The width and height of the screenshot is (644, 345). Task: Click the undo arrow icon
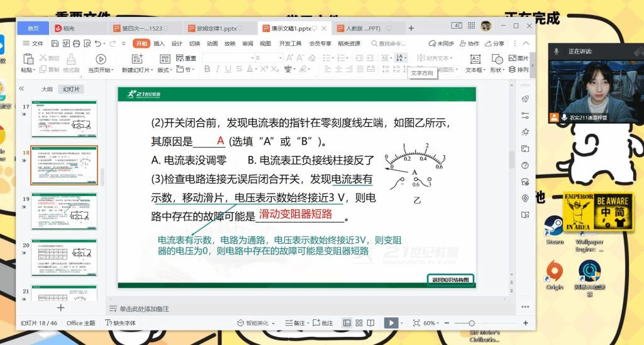(98, 43)
